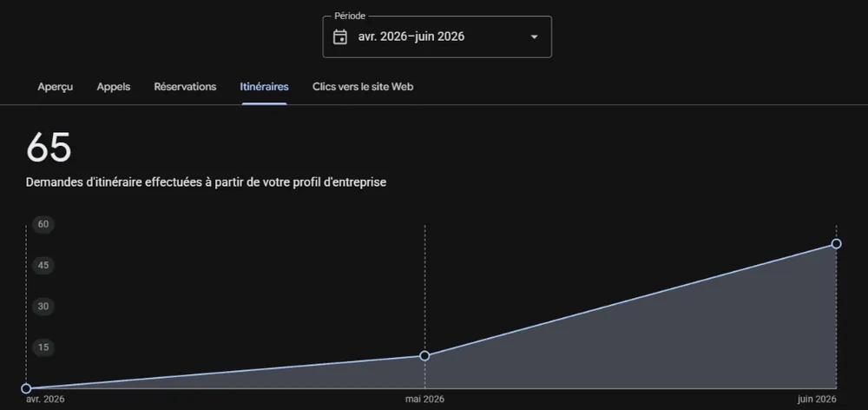Click the 'Période' field label

coord(350,16)
